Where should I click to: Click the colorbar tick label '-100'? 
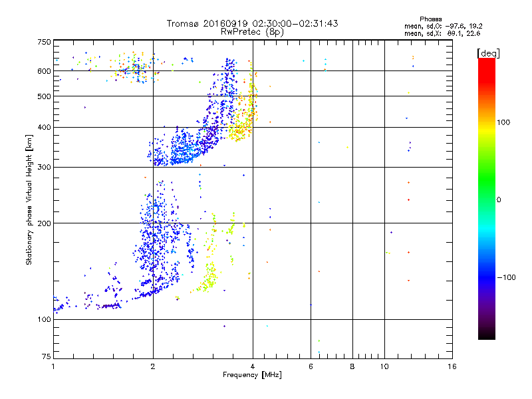coord(507,277)
